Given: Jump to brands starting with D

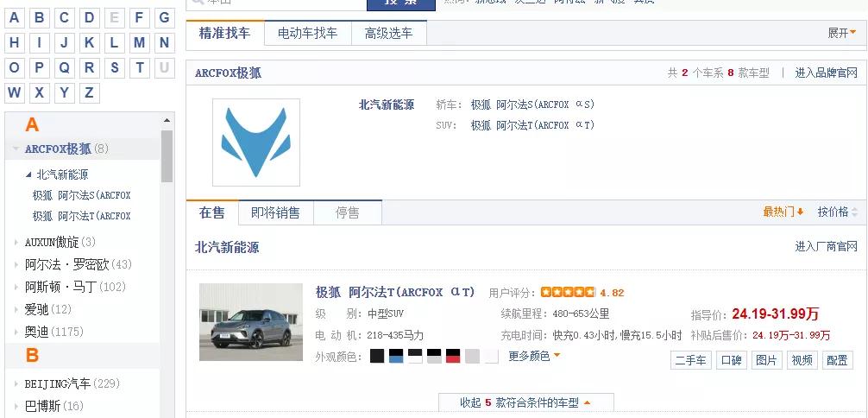Looking at the screenshot, I should (89, 18).
